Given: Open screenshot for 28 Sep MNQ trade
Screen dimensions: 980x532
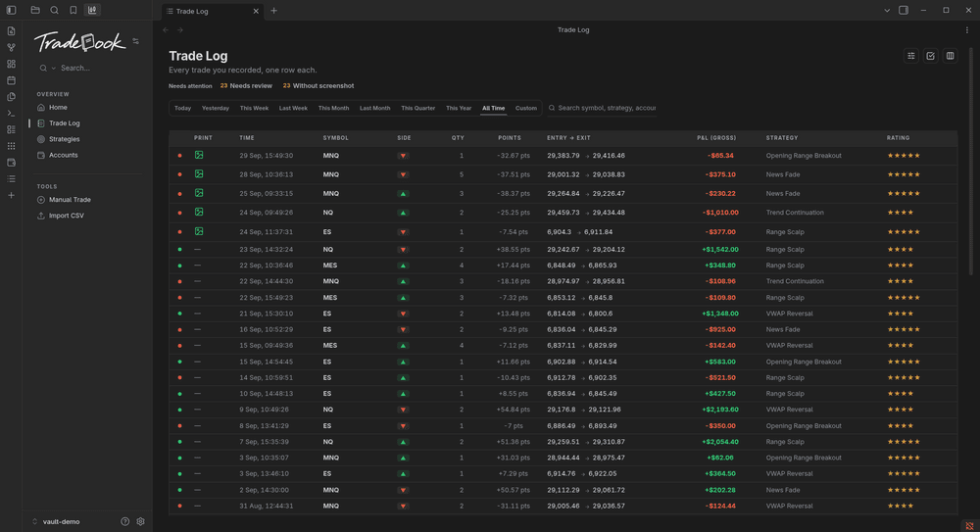Looking at the screenshot, I should click(199, 173).
